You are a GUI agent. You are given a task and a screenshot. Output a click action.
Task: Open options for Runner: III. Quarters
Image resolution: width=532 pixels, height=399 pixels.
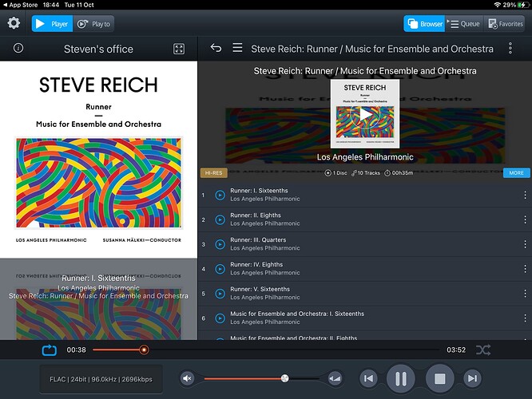pos(525,244)
